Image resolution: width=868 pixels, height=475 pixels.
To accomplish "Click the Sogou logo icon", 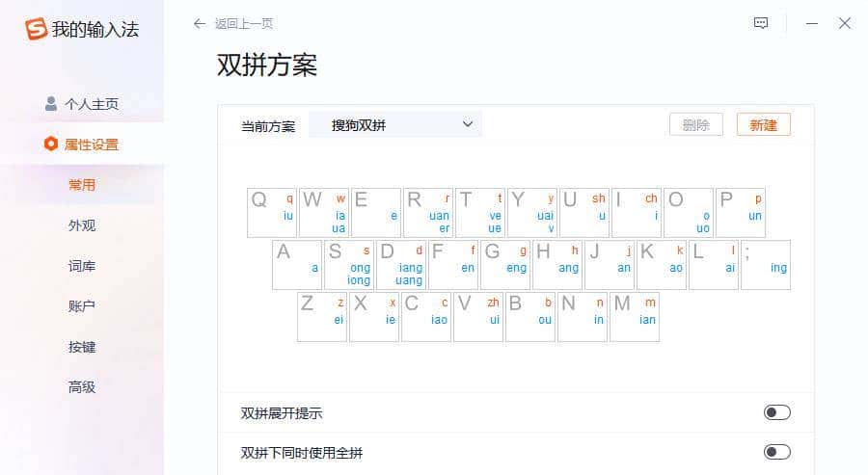I will [36, 29].
